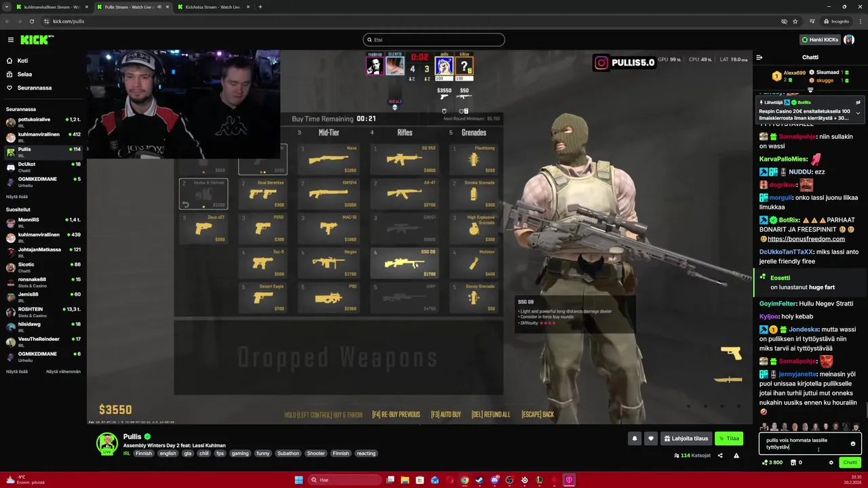Click the Hanki KICKs button
This screenshot has width=868, height=488.
pyautogui.click(x=820, y=40)
